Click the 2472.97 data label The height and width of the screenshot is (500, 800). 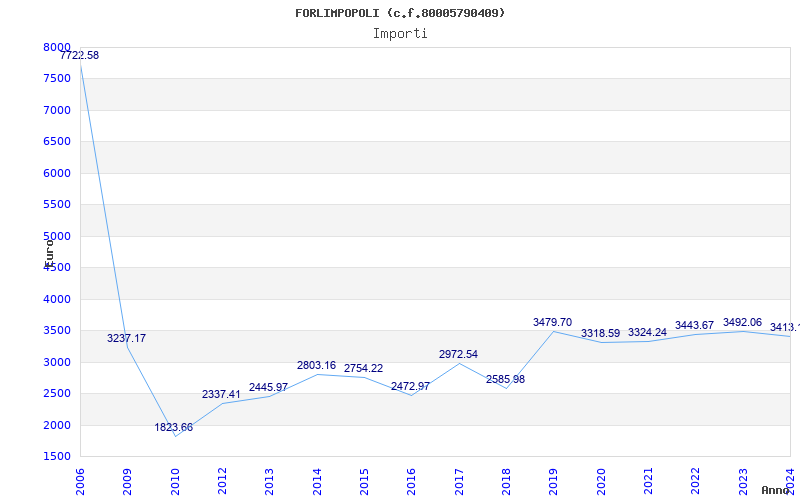(x=410, y=386)
